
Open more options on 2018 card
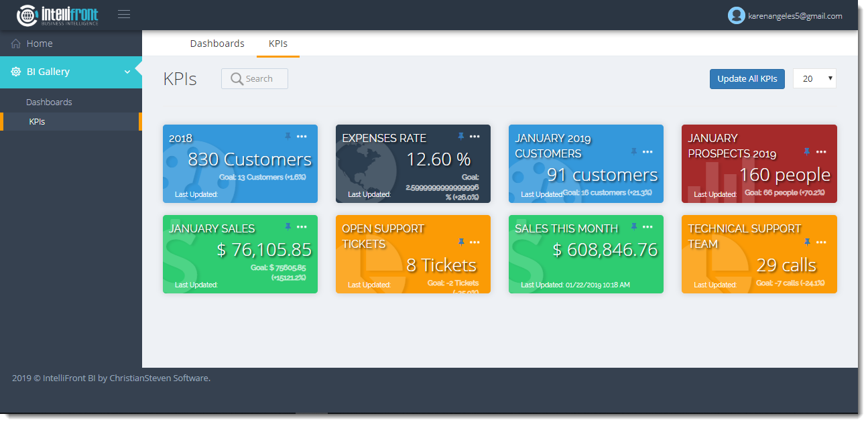point(302,137)
